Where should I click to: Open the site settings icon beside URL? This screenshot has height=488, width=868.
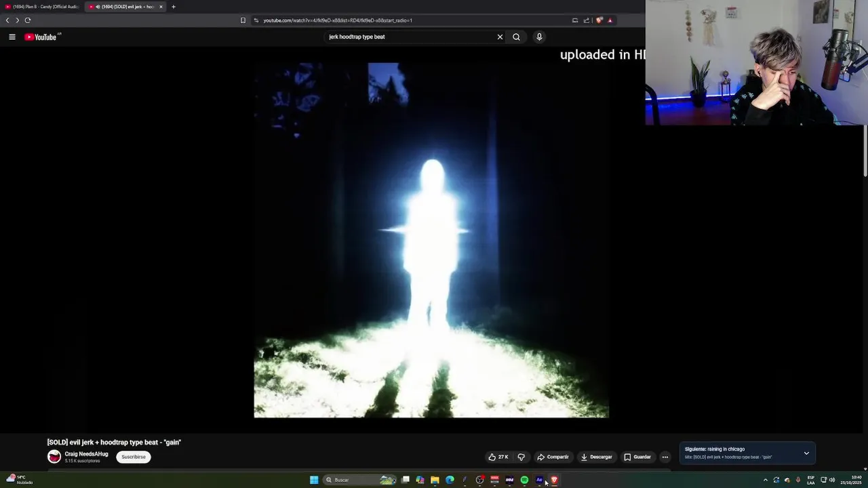pyautogui.click(x=256, y=20)
